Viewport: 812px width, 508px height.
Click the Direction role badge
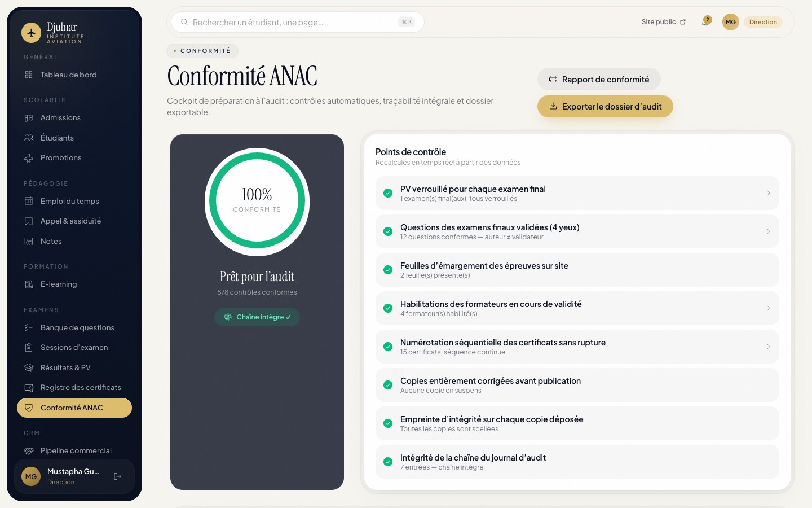pyautogui.click(x=763, y=22)
